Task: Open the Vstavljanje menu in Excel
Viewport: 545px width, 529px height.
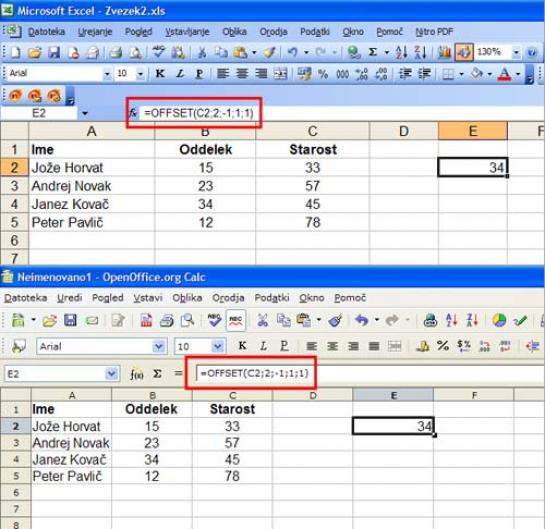Action: [x=187, y=32]
